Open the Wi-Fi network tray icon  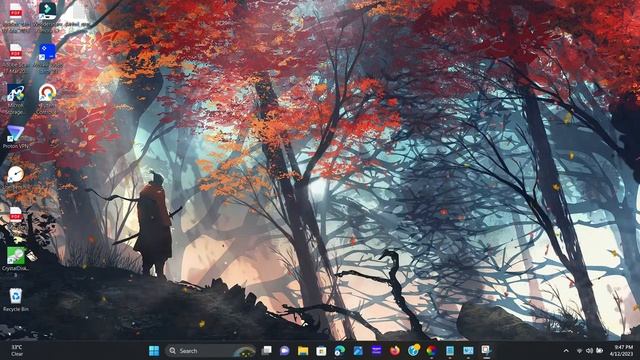(x=579, y=351)
